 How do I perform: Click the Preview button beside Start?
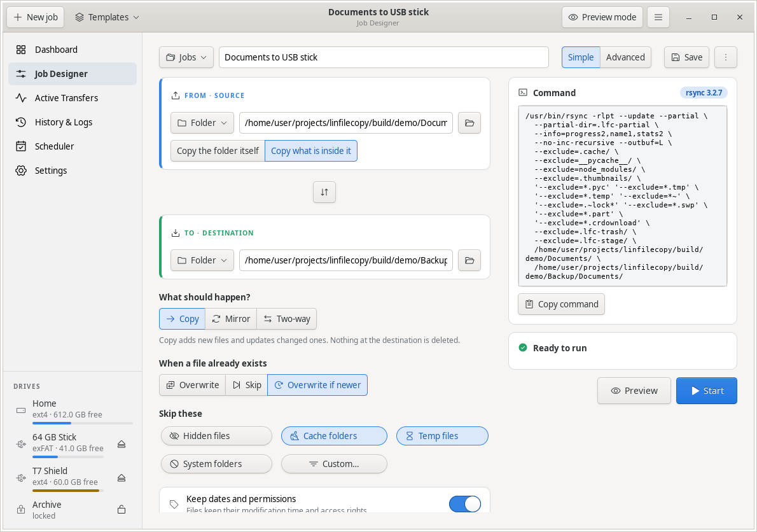coord(634,391)
